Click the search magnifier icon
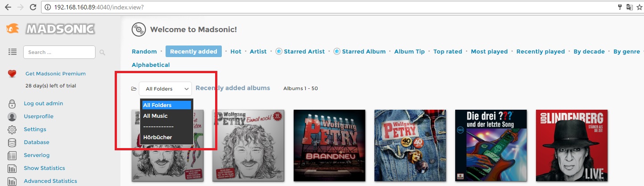 pos(102,53)
